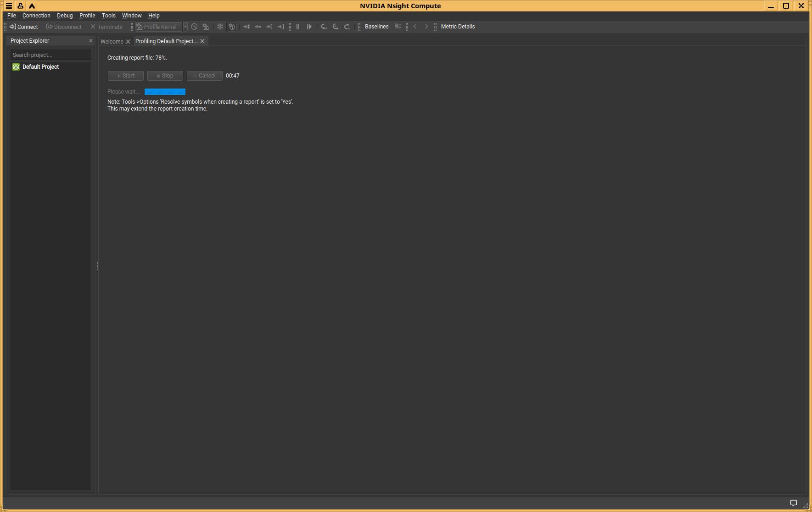Maximize the NVIDIA Nsight Compute window

pyautogui.click(x=786, y=6)
